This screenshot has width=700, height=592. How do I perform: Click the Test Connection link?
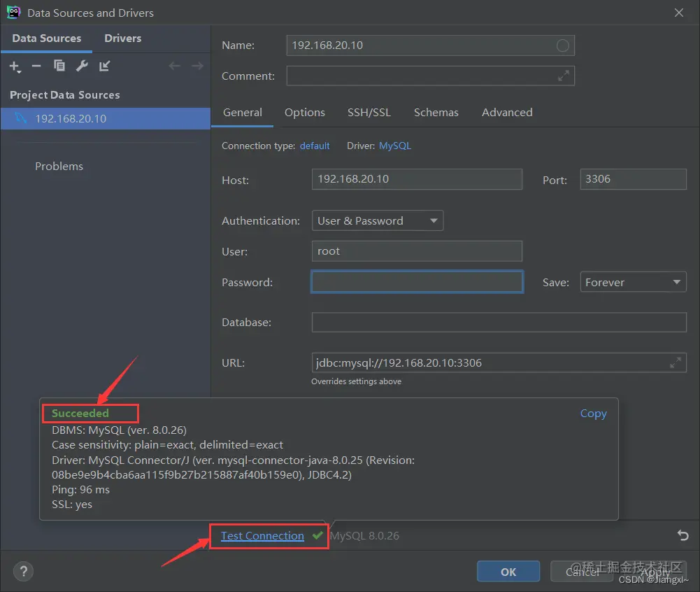pos(262,536)
